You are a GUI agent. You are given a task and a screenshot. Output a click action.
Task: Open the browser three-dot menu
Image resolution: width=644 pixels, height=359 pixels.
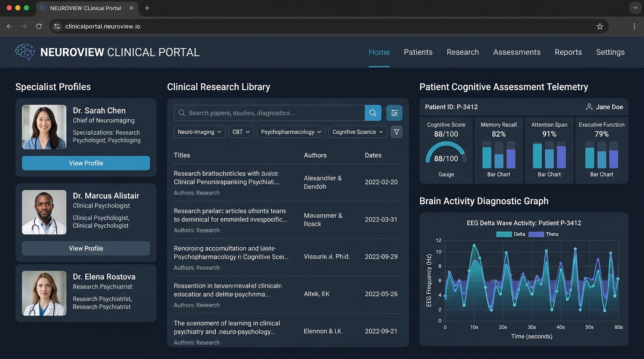(x=635, y=27)
